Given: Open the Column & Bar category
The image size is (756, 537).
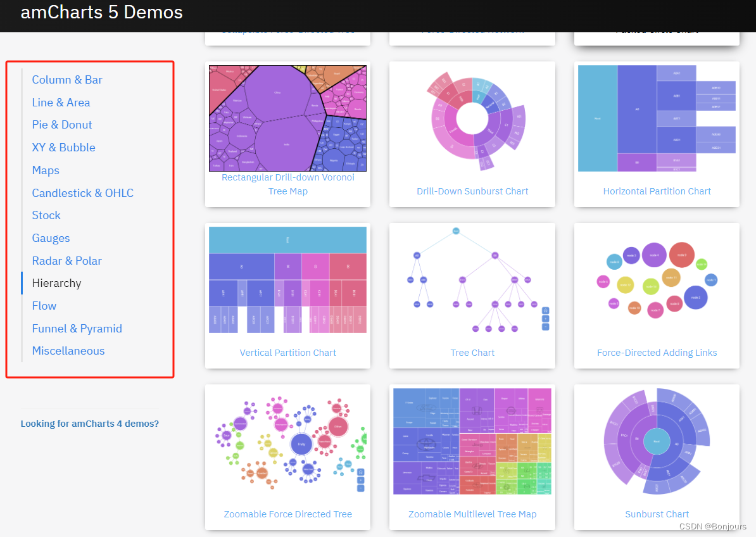Looking at the screenshot, I should pyautogui.click(x=67, y=80).
